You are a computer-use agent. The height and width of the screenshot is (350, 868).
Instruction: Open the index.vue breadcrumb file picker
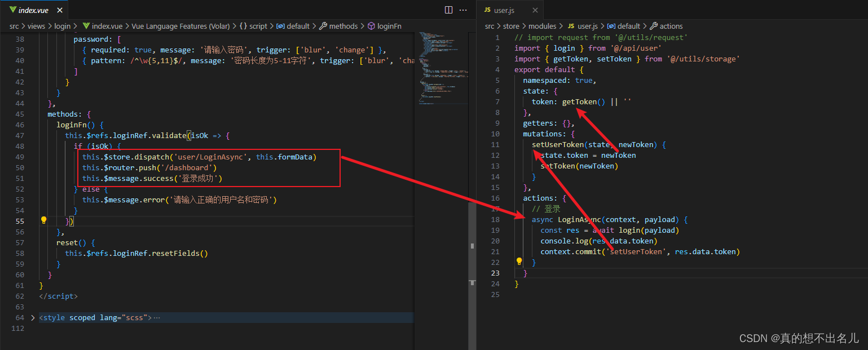[x=103, y=26]
